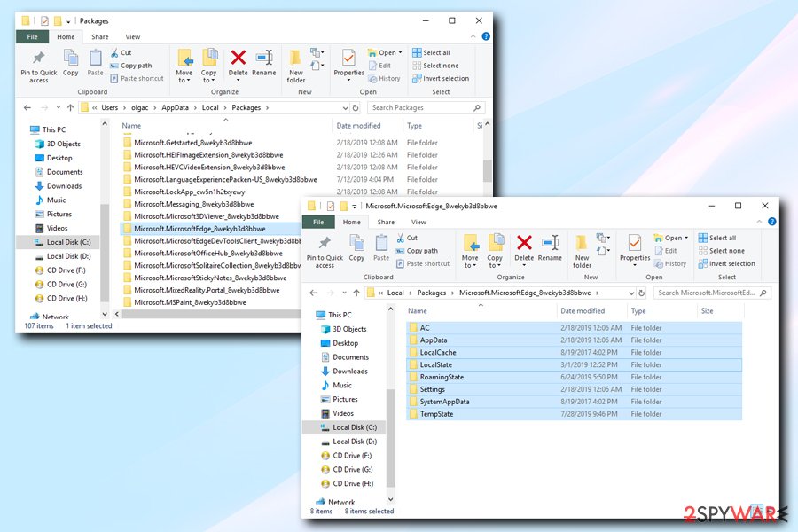Expand Open button dropdown in Packages window
798x532 pixels.
coord(400,52)
